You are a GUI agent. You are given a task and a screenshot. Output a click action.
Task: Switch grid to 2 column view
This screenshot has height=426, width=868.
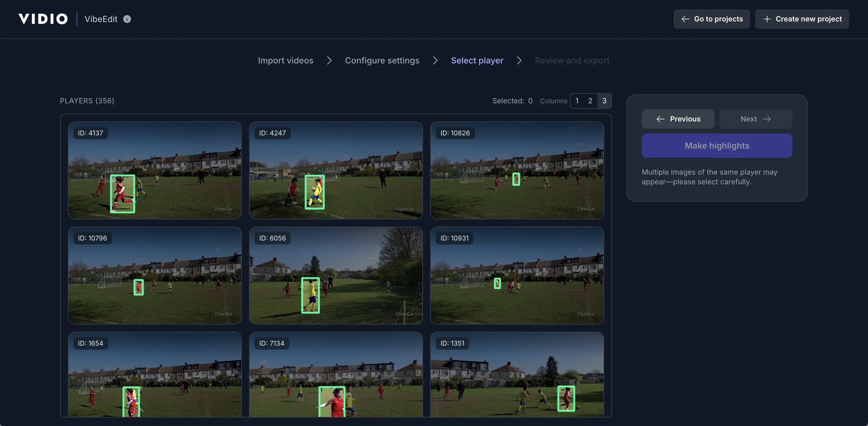click(590, 101)
